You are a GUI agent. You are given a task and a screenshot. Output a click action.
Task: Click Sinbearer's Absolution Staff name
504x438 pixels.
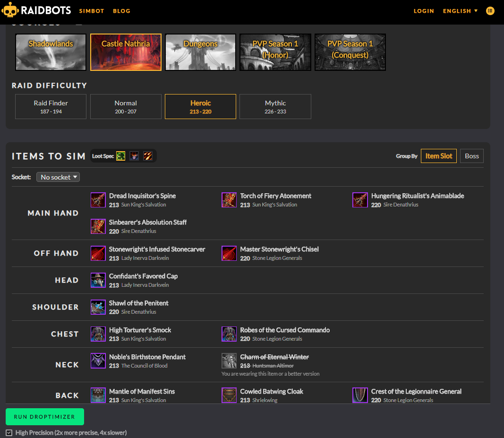pos(148,222)
